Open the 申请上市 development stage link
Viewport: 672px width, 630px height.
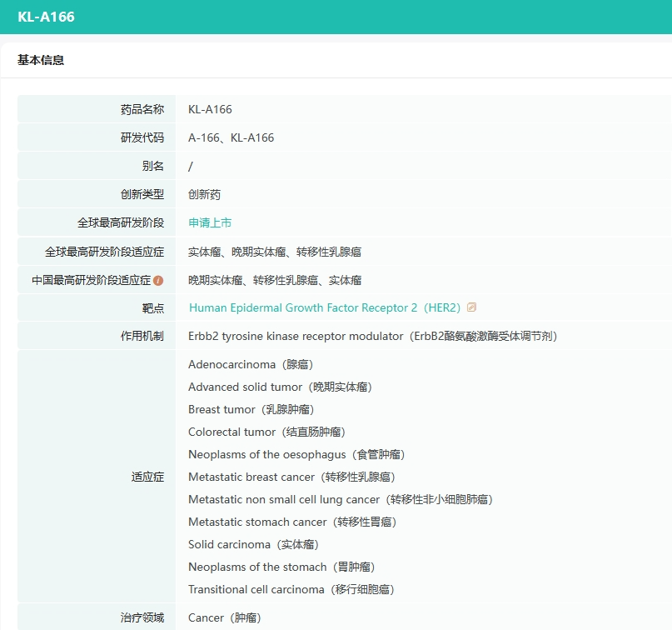[210, 222]
